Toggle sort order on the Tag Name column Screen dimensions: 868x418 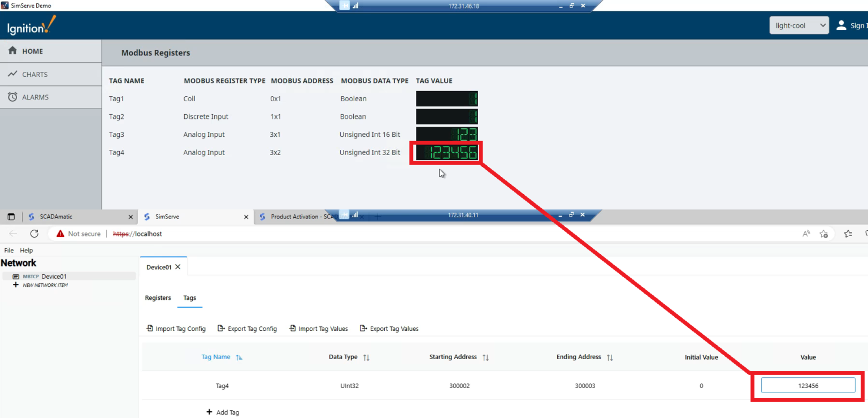pyautogui.click(x=238, y=357)
